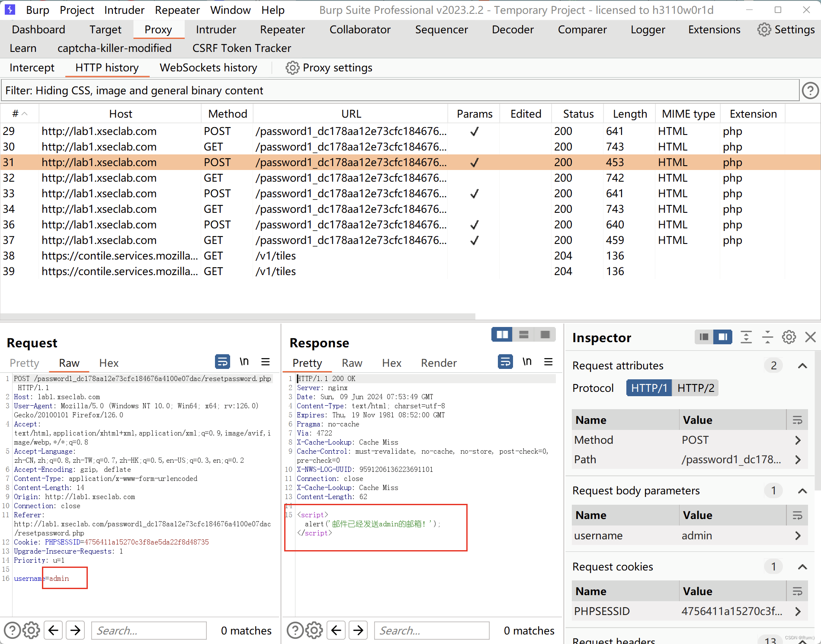
Task: Collapse Request cookies section
Action: tap(802, 567)
